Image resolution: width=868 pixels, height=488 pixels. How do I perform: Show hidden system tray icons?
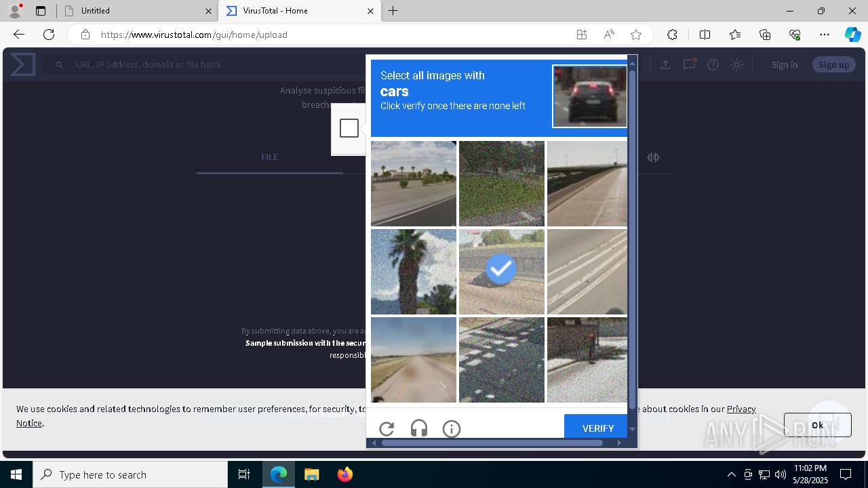[731, 474]
